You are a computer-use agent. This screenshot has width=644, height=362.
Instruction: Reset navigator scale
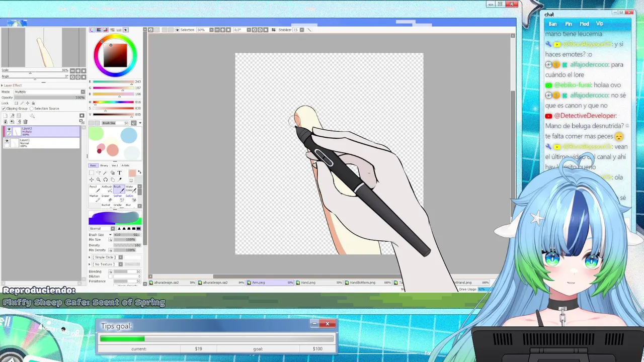84,71
